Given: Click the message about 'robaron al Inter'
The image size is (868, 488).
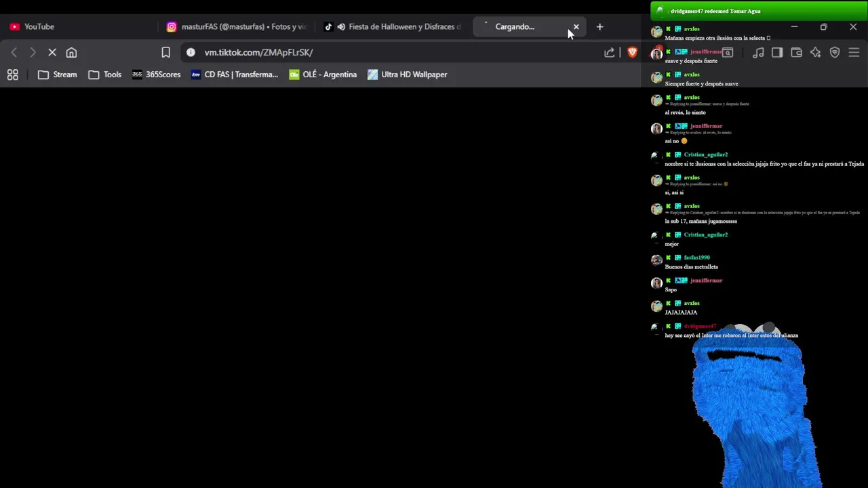Looking at the screenshot, I should pyautogui.click(x=731, y=335).
